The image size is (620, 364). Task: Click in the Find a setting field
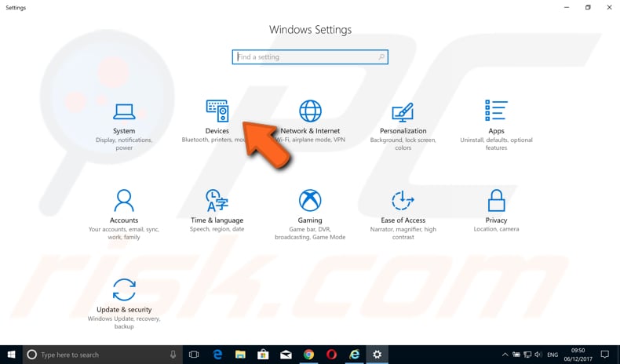pos(310,57)
